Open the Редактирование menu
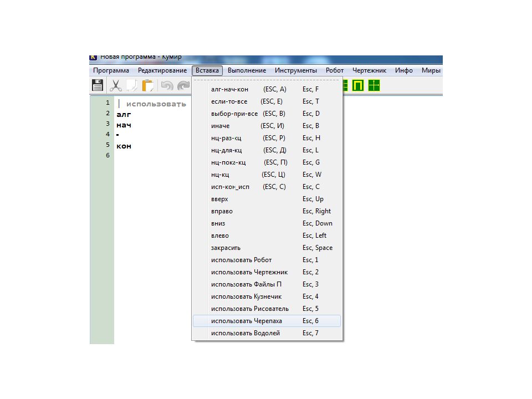Viewport: 532px width, 399px height. pos(162,70)
